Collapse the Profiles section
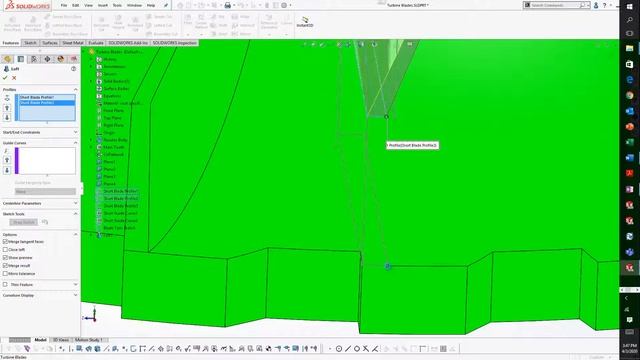Screen dimensions: 640x360 coord(76,89)
